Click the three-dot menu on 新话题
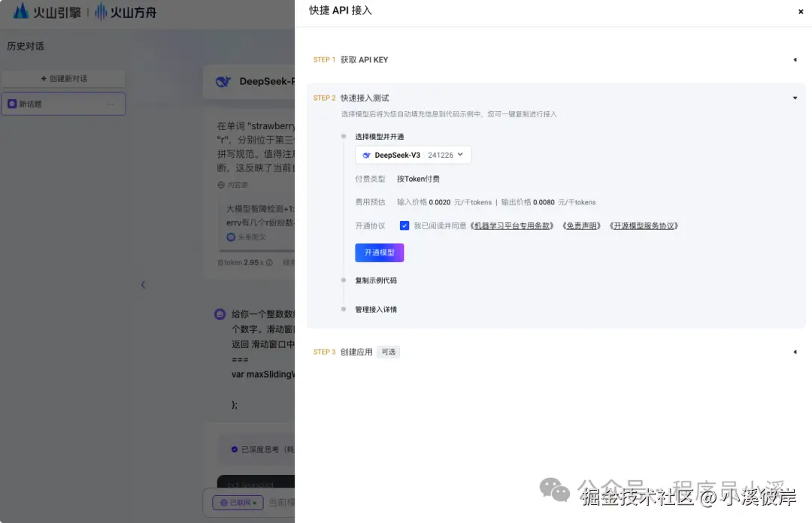The image size is (812, 523). [111, 103]
